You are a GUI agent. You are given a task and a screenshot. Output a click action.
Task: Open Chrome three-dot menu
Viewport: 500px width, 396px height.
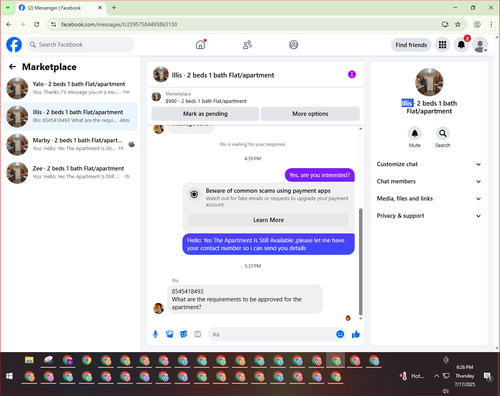[x=491, y=24]
